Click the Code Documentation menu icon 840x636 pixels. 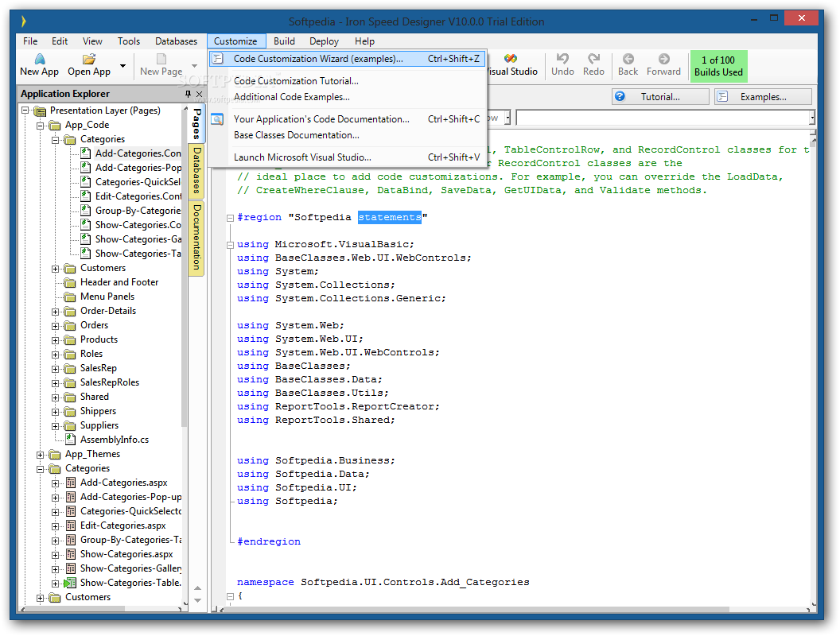(x=217, y=118)
